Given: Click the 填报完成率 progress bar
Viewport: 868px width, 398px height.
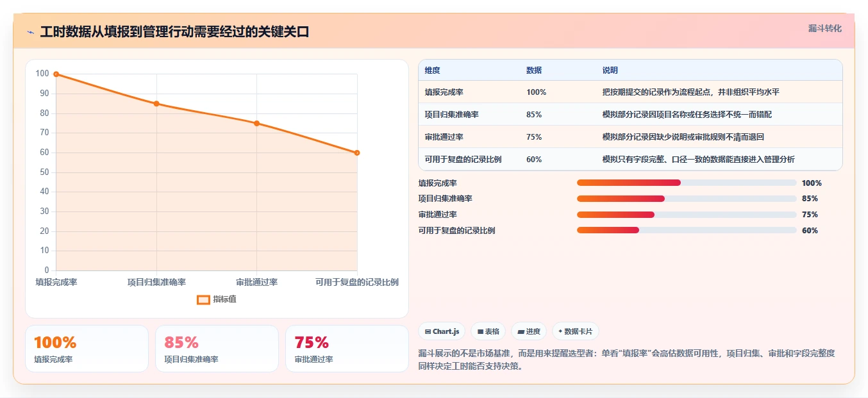Looking at the screenshot, I should tap(687, 183).
